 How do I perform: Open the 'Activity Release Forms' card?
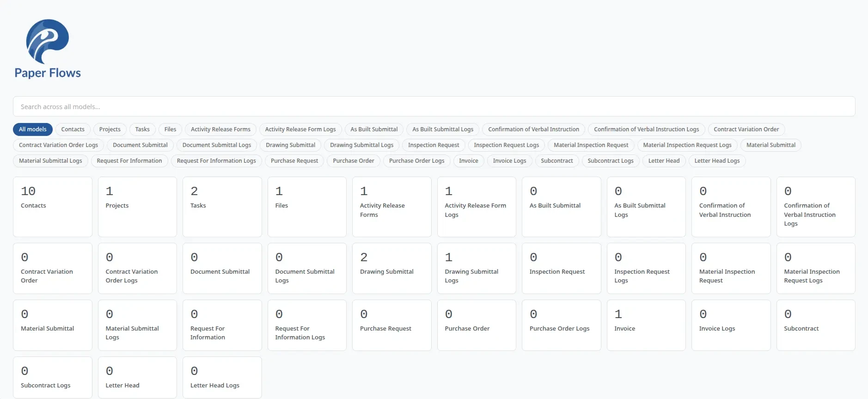tap(392, 207)
